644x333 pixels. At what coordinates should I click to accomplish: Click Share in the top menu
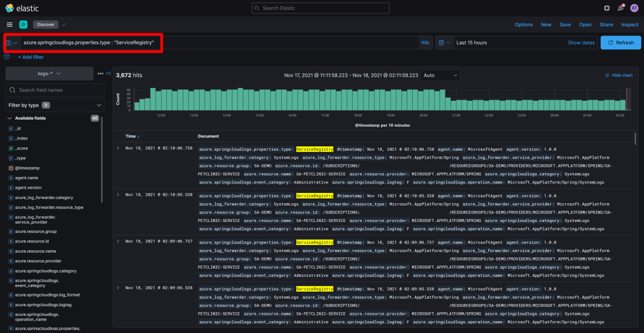pos(606,25)
